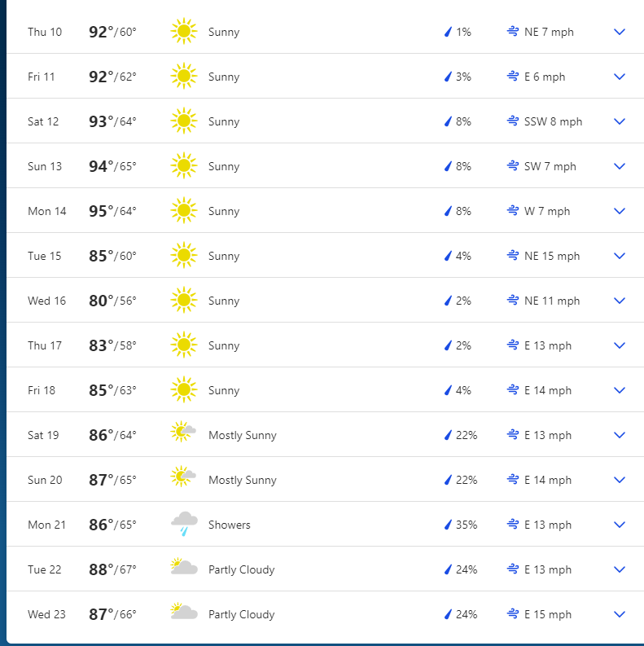Screen dimensions: 644x646
Task: Expand the Sat 19 forecast chevron
Action: point(620,435)
